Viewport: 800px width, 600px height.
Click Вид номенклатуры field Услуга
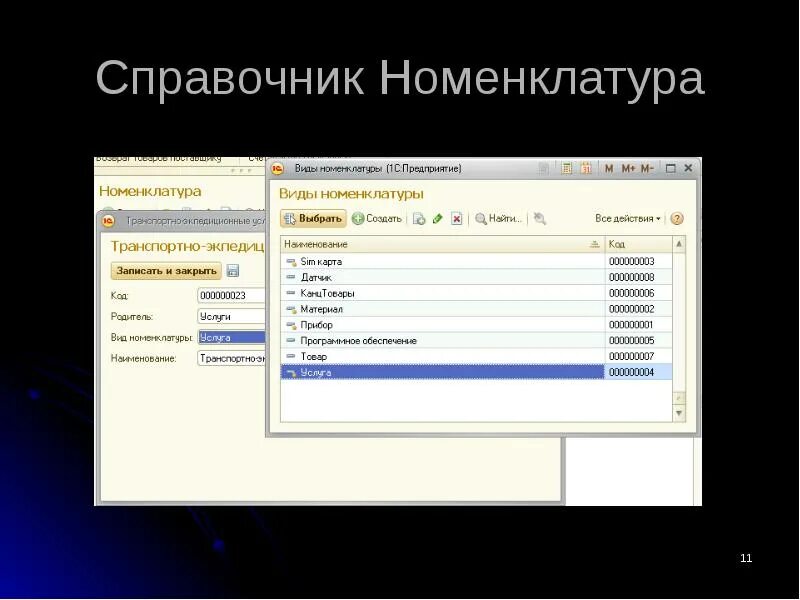pyautogui.click(x=232, y=337)
